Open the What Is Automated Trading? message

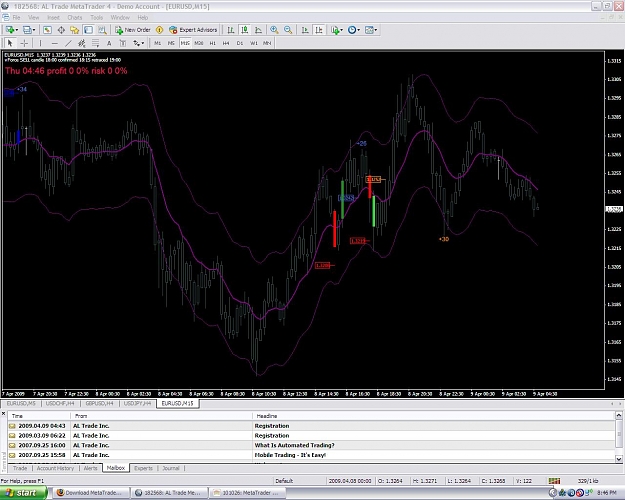pos(311,445)
